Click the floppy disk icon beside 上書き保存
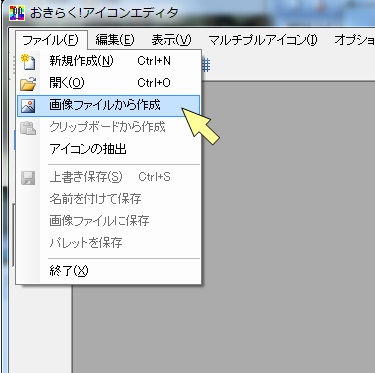375x373 pixels. click(x=28, y=178)
